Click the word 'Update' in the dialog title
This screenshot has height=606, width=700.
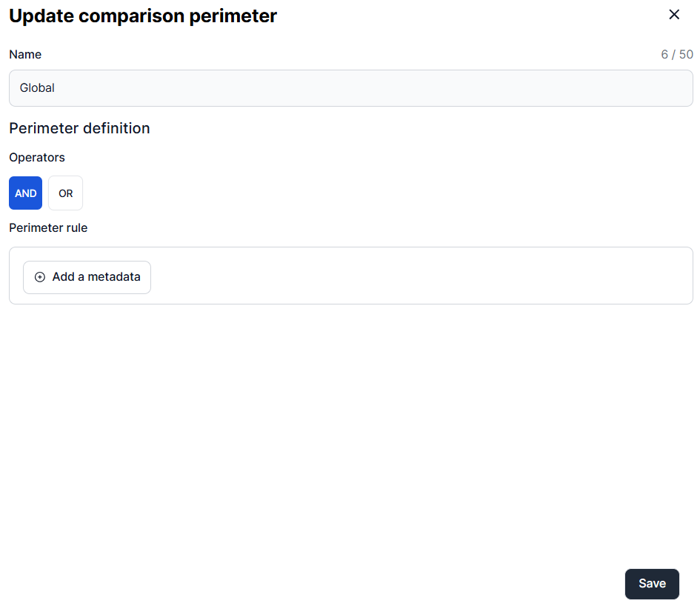click(39, 16)
